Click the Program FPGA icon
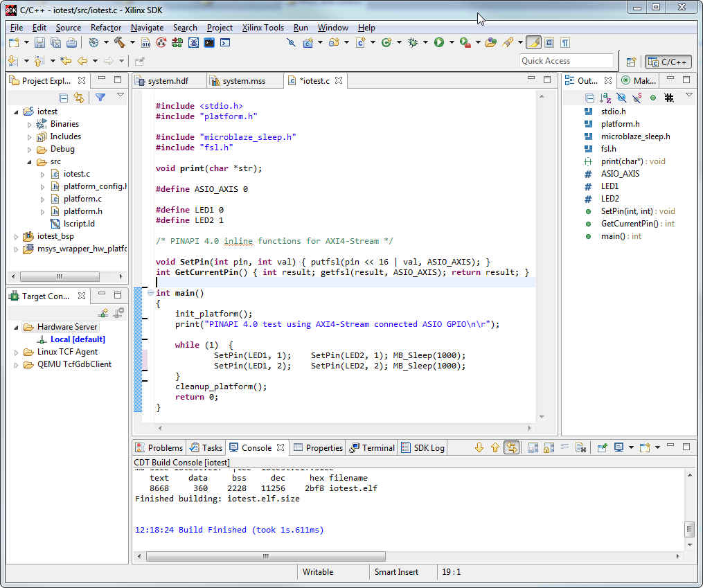Image resolution: width=703 pixels, height=588 pixels. [x=177, y=42]
